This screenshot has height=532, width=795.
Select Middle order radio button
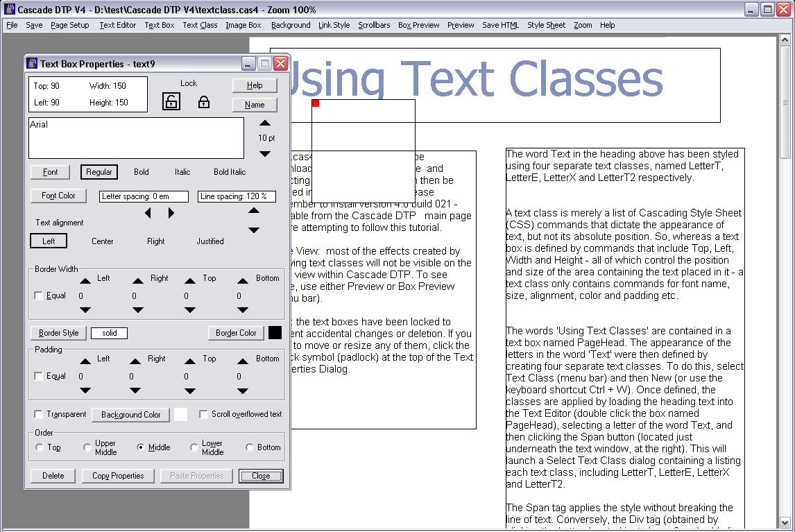click(x=140, y=447)
